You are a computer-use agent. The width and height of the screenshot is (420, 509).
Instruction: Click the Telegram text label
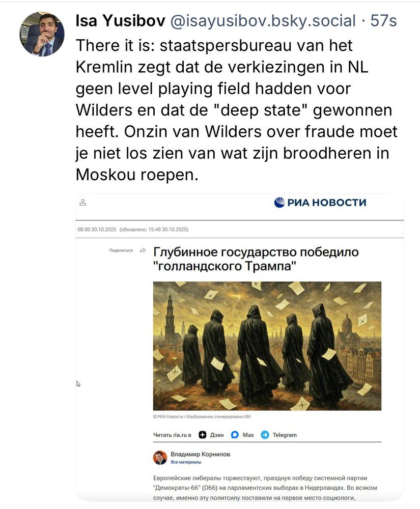point(285,435)
